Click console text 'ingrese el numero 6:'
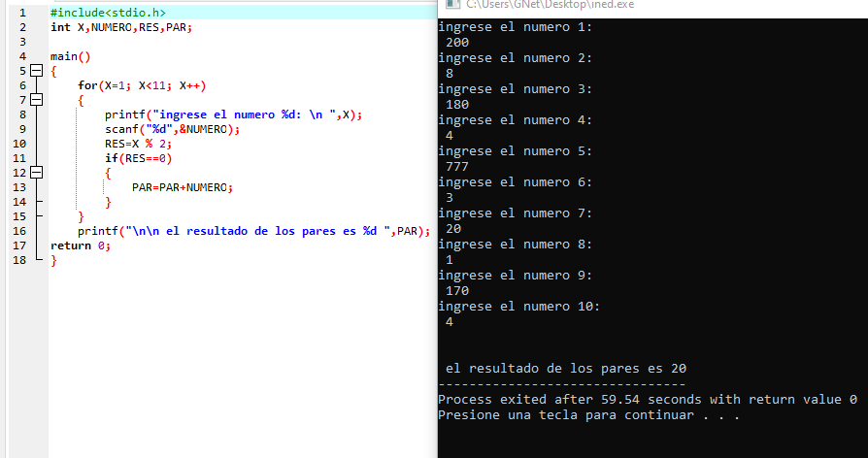 coord(516,182)
